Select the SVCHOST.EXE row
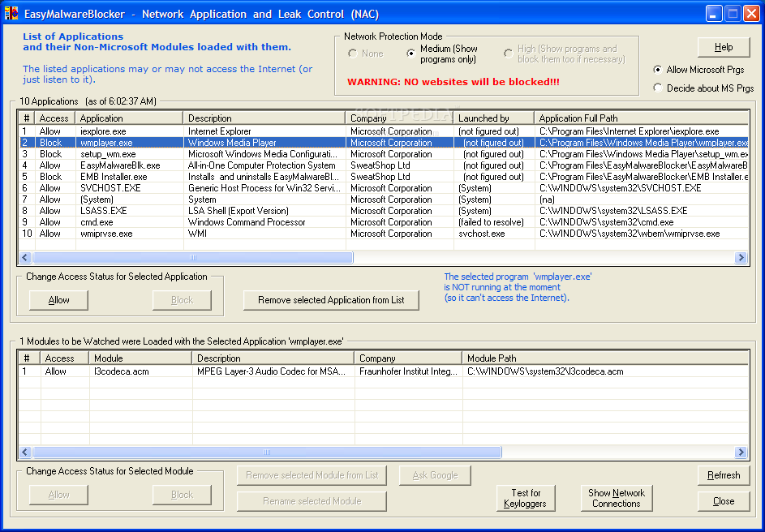The width and height of the screenshot is (765, 532). 384,188
